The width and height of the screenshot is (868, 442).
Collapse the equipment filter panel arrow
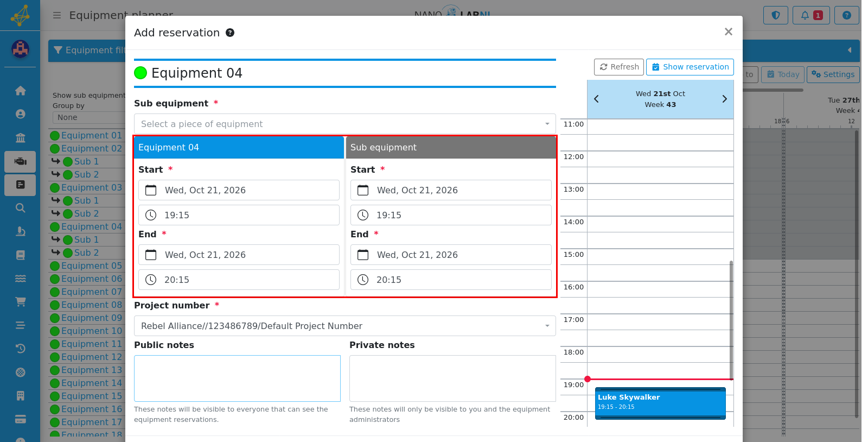pos(850,50)
